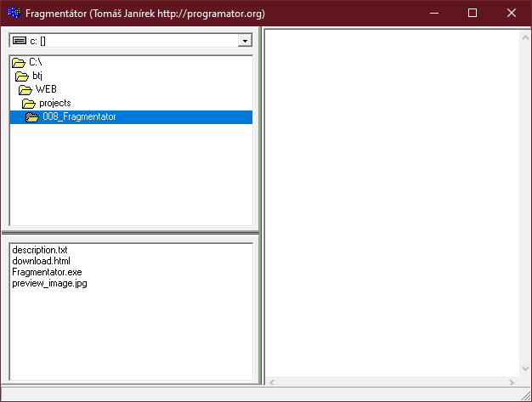Click the drive icon in the drive selector
This screenshot has width=532, height=402.
(x=19, y=41)
